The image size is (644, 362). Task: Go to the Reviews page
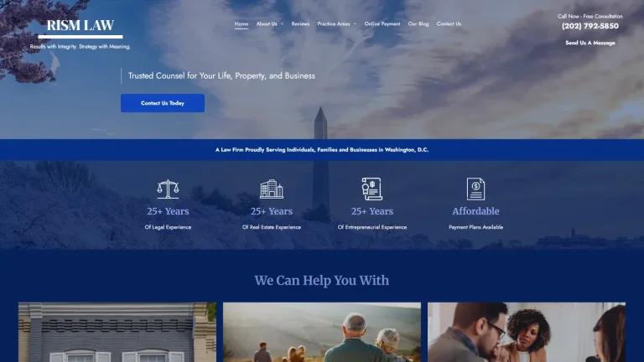[x=301, y=23]
